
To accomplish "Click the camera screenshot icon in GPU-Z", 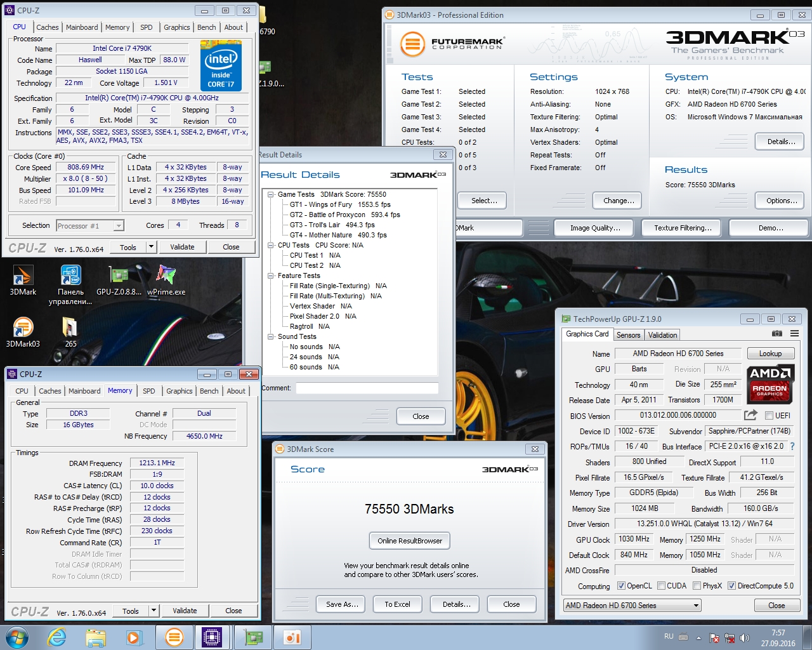I will pos(776,333).
